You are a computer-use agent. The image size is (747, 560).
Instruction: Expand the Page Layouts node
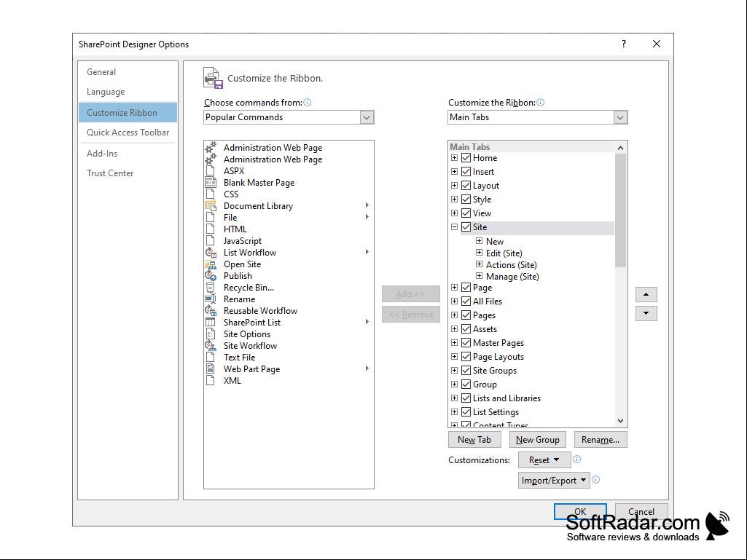click(455, 356)
